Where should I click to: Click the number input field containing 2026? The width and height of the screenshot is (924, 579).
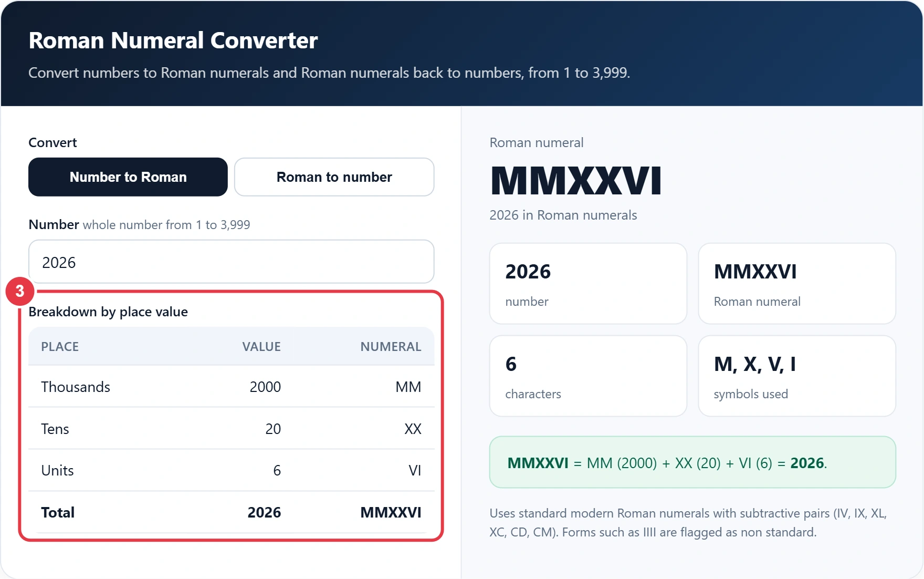click(232, 262)
